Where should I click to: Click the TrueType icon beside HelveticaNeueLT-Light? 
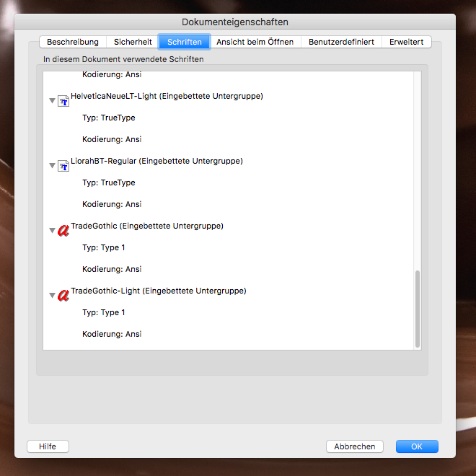63,101
